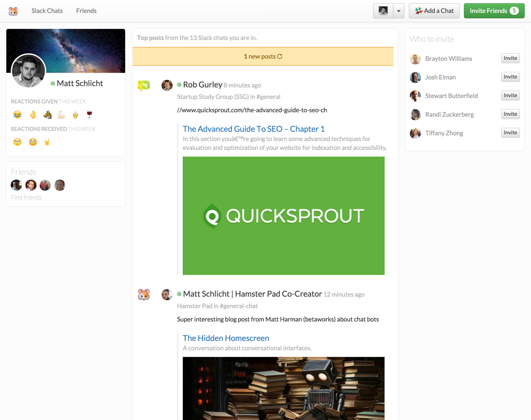The image size is (531, 420).
Task: Expand the account dropdown caret
Action: 399,11
